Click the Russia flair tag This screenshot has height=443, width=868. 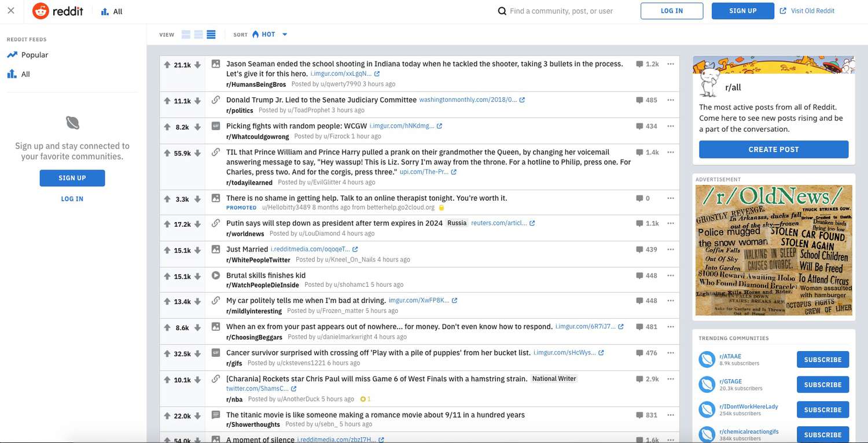(457, 223)
